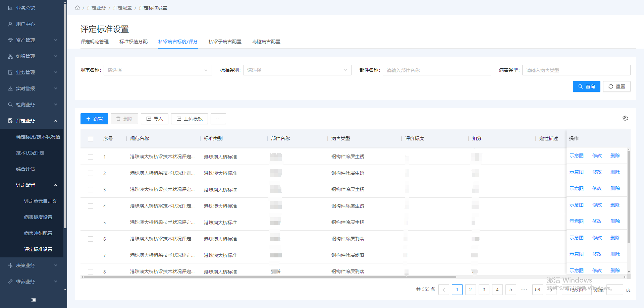Viewport: 644px width, 308px height.
Task: Click 删除 link in row 3
Action: coord(615,188)
